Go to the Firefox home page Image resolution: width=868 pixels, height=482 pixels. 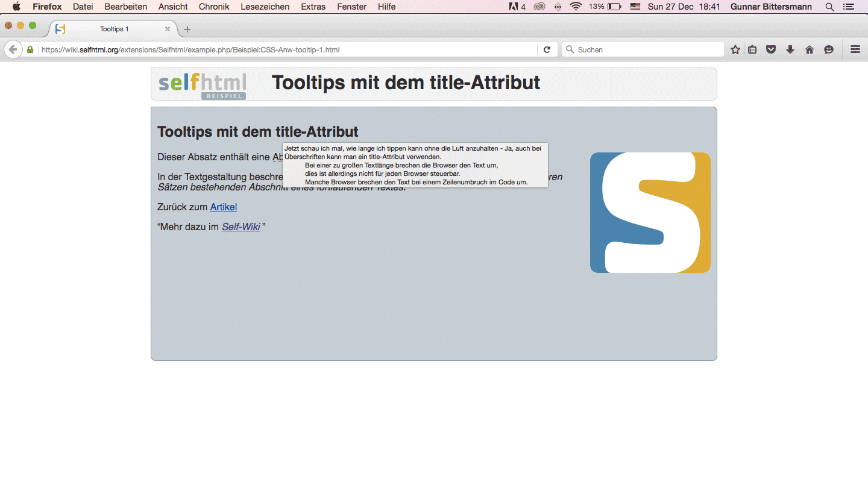(810, 49)
